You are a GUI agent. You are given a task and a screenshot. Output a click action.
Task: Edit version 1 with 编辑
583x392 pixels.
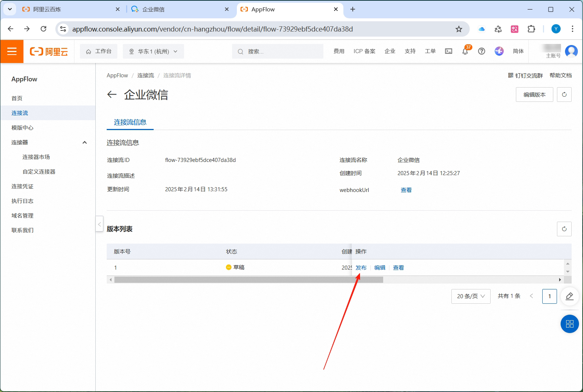380,268
